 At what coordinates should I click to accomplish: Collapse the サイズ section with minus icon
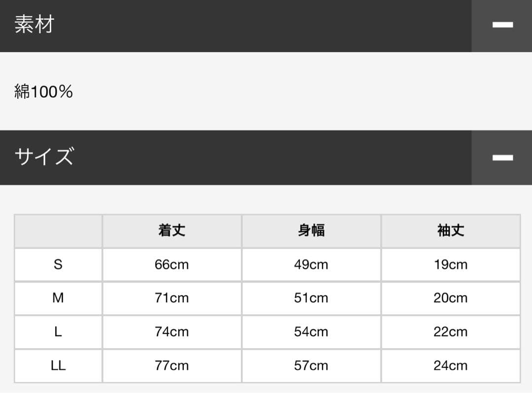click(x=502, y=158)
